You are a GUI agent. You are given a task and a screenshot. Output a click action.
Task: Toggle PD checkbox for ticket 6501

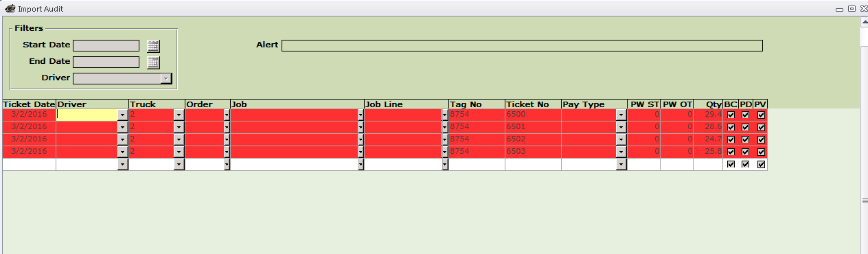[x=746, y=128]
